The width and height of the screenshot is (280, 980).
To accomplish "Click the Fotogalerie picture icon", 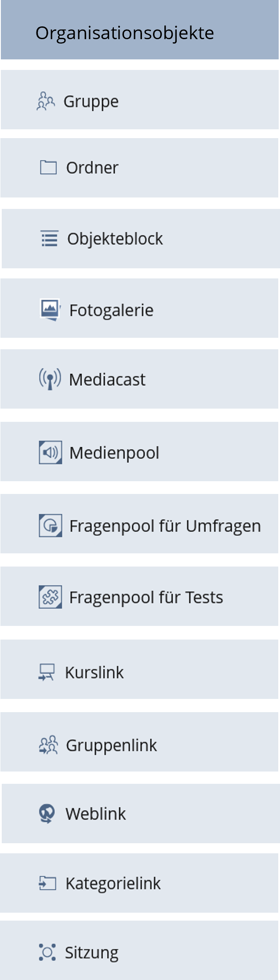I will pyautogui.click(x=50, y=310).
